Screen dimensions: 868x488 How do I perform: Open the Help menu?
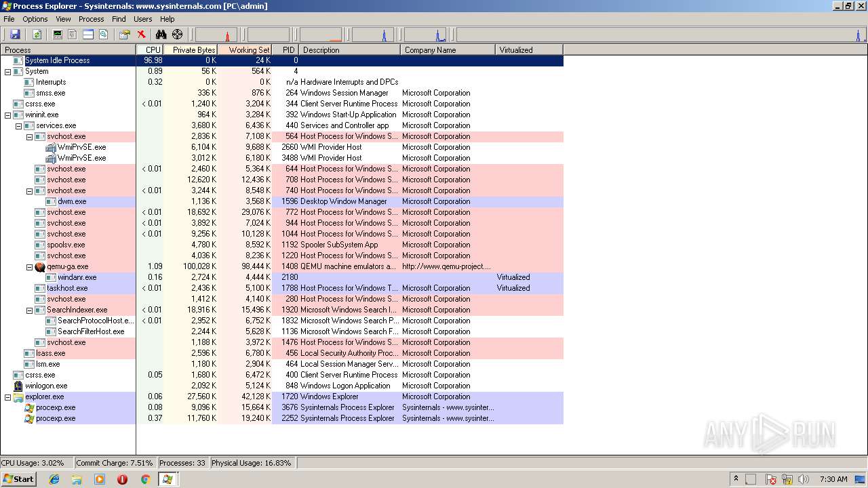pos(167,19)
